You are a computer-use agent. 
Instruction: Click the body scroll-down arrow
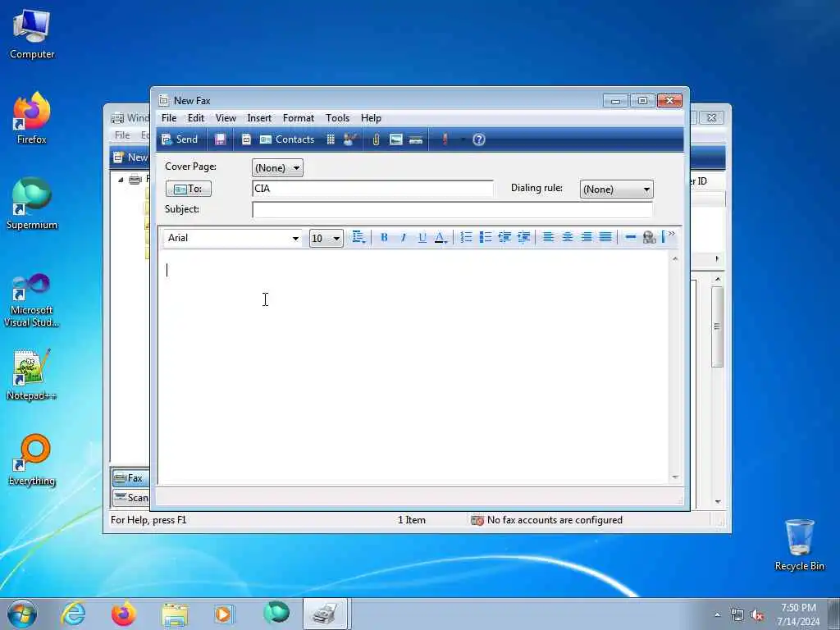pos(675,477)
